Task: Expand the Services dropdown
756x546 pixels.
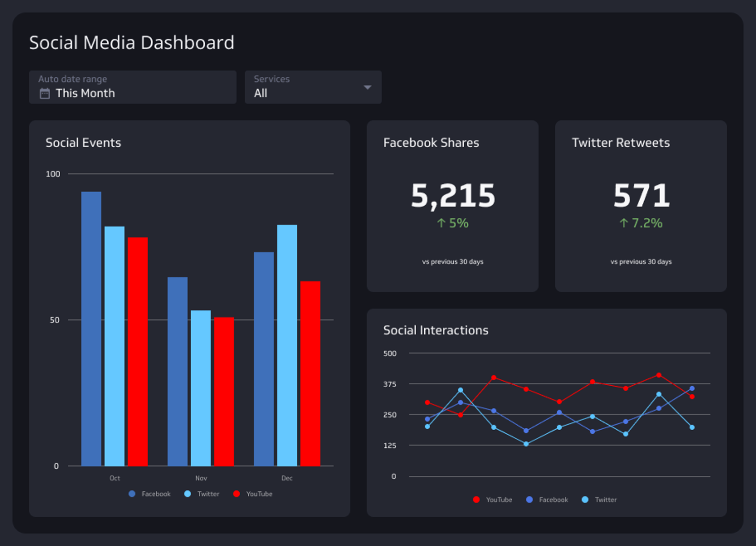Action: [367, 87]
